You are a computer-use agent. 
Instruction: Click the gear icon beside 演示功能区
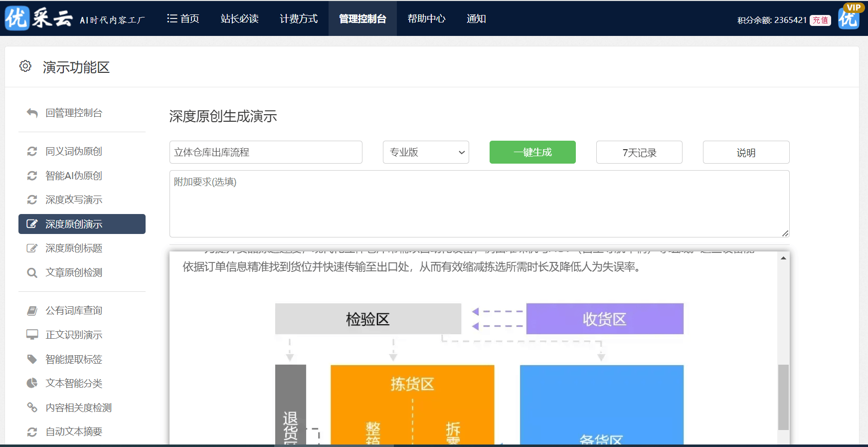(x=25, y=66)
